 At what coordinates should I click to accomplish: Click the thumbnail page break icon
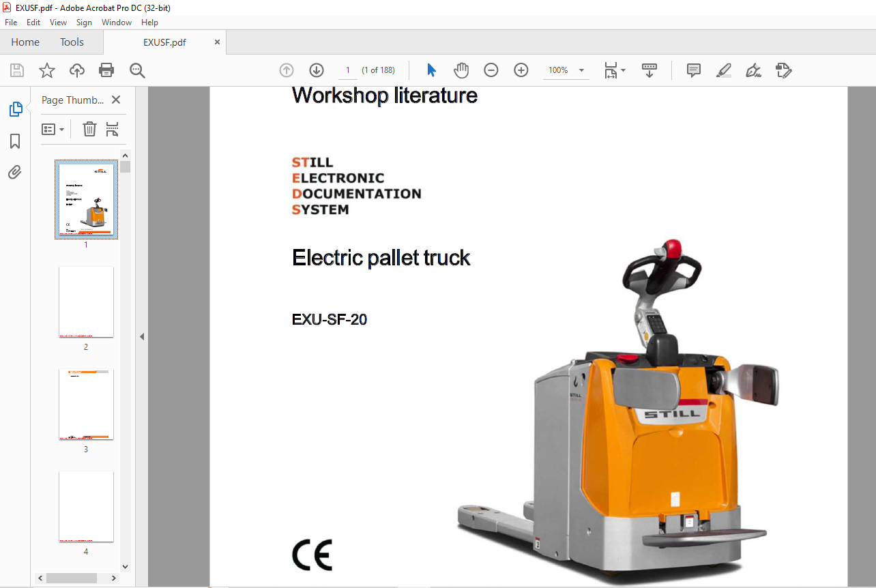pos(113,129)
